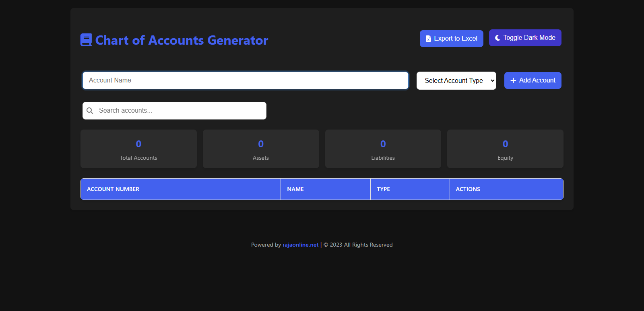644x311 pixels.
Task: Click the magnifier icon in search box
Action: [x=90, y=111]
